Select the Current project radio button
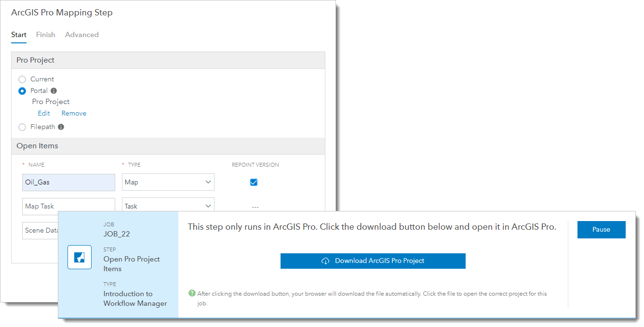 click(x=22, y=78)
